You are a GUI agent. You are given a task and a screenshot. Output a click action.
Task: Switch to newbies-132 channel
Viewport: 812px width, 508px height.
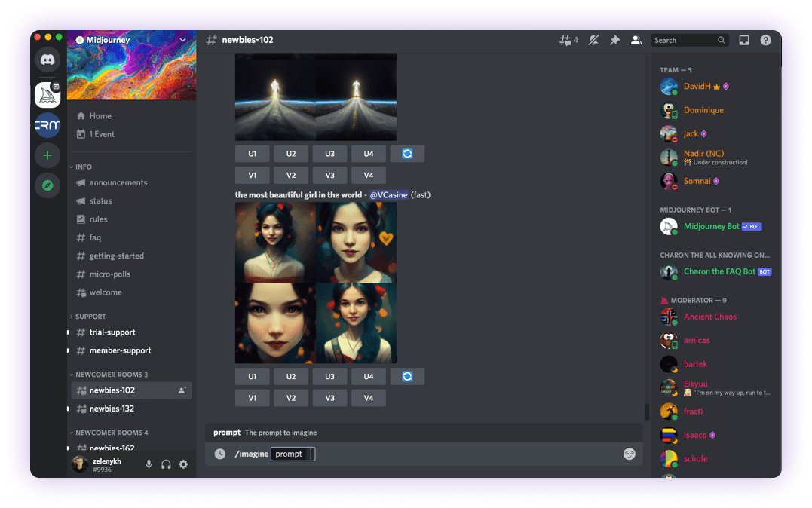[x=112, y=409]
